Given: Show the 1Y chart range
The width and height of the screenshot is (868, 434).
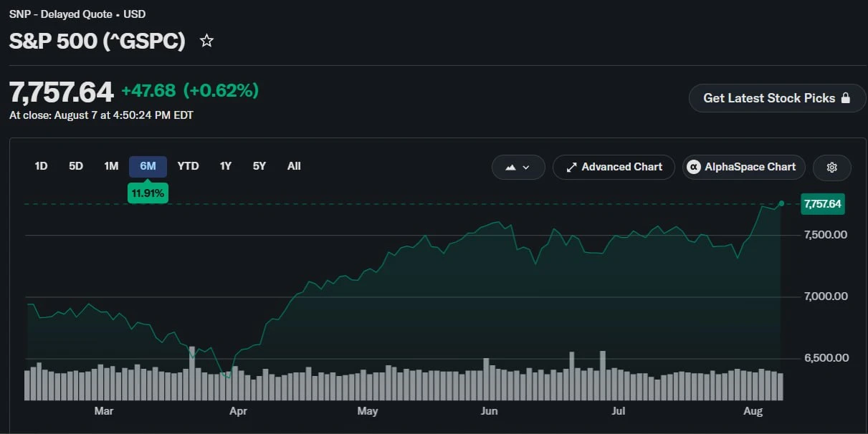Looking at the screenshot, I should pyautogui.click(x=226, y=166).
